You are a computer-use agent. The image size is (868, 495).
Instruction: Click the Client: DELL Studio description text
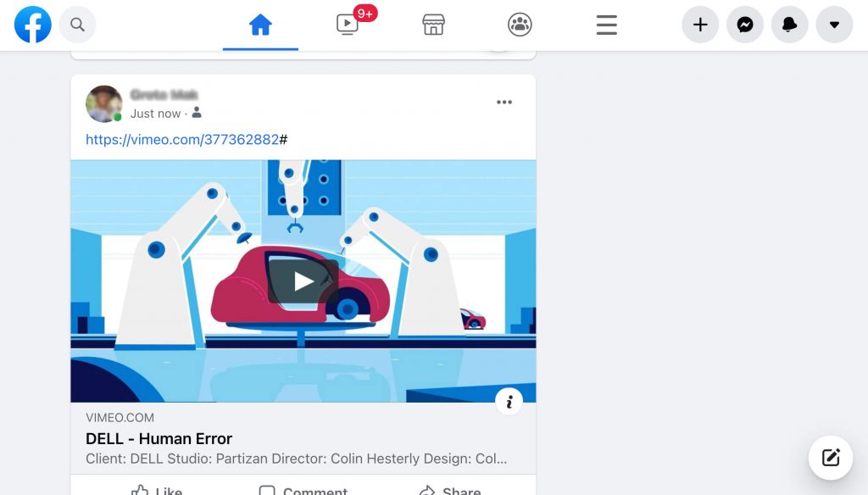[x=296, y=459]
